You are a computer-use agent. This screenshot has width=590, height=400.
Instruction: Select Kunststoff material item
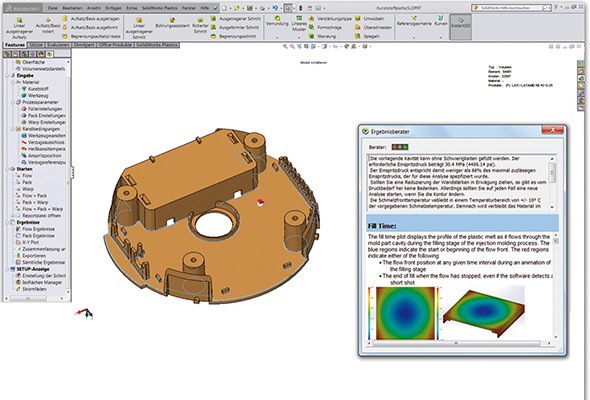35,89
